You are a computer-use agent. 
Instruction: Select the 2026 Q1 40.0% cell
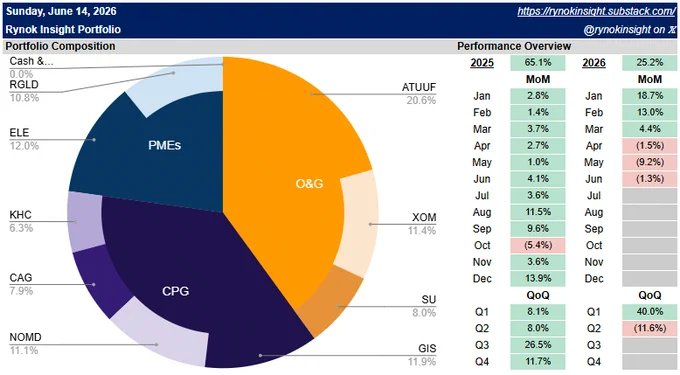pyautogui.click(x=650, y=312)
